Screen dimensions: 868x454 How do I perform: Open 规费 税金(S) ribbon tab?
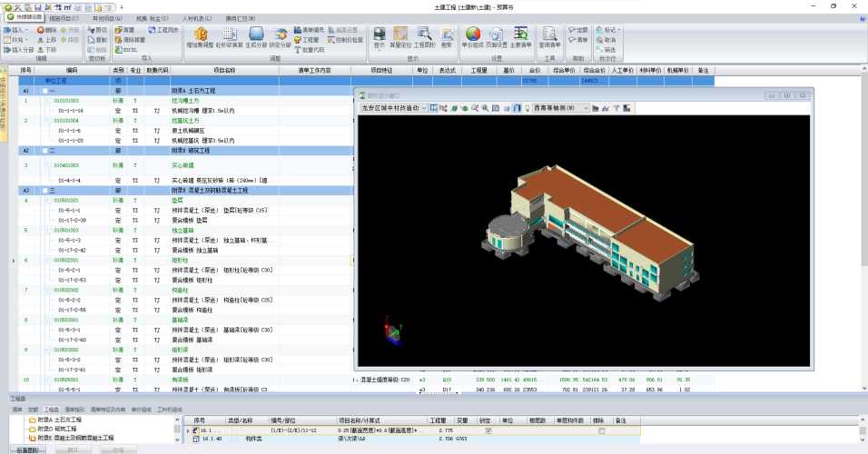[153, 19]
